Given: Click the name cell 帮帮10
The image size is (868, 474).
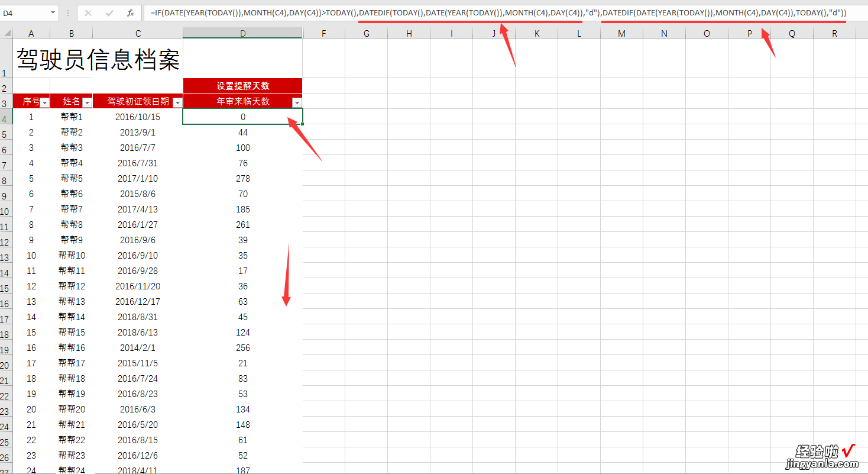Looking at the screenshot, I should pos(72,256).
